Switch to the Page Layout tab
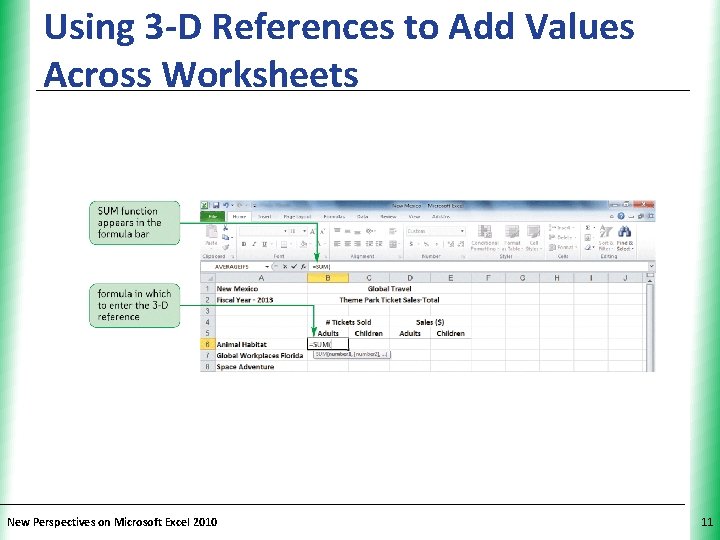Viewport: 720px width, 540px height. [x=297, y=216]
